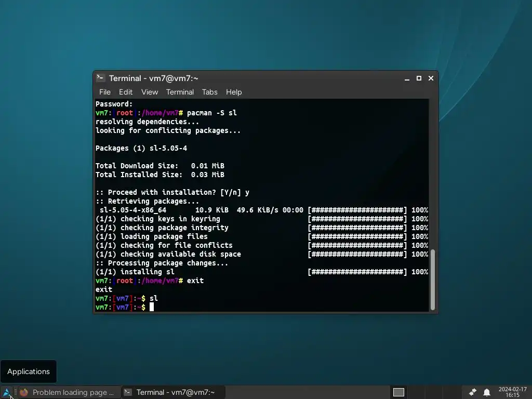Minimize the Terminal window

click(x=407, y=78)
